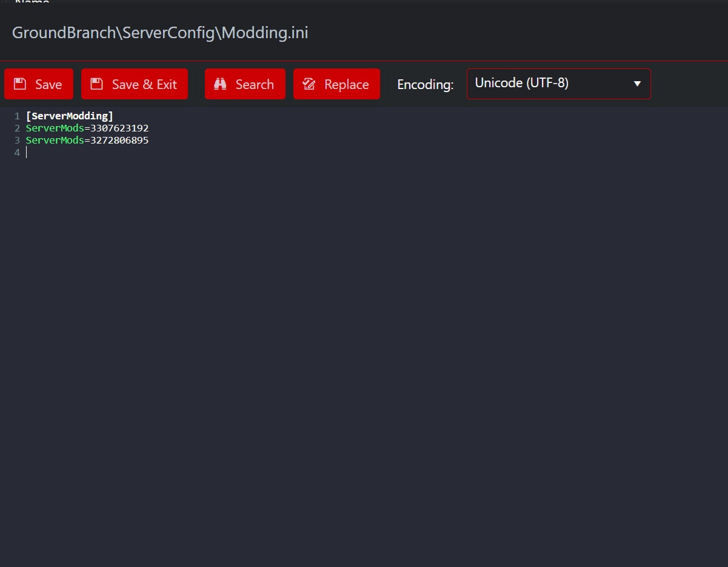Click the ServerMods key on line 2
This screenshot has height=567, width=728.
point(55,128)
